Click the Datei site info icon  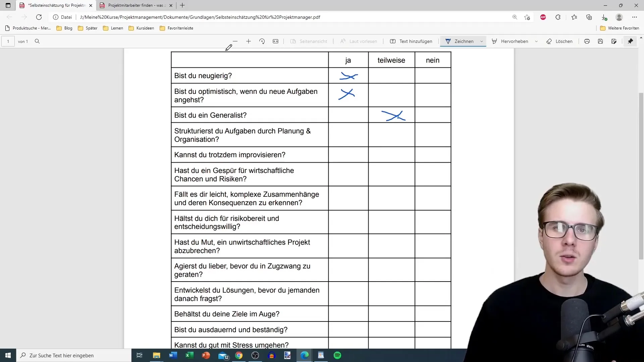[56, 17]
